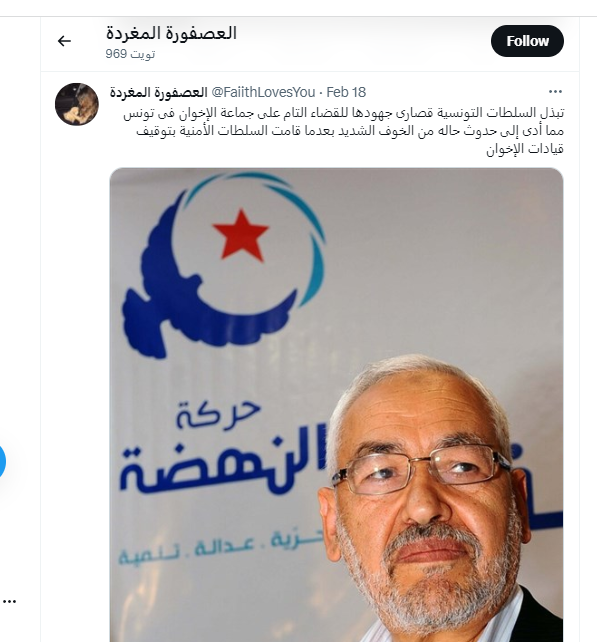Click the first line of tweet text

(344, 113)
